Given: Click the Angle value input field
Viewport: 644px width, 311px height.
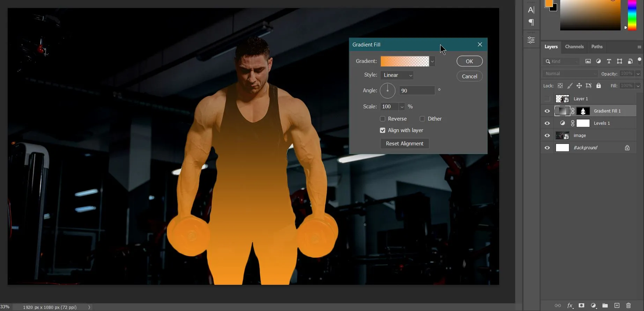Looking at the screenshot, I should 417,91.
